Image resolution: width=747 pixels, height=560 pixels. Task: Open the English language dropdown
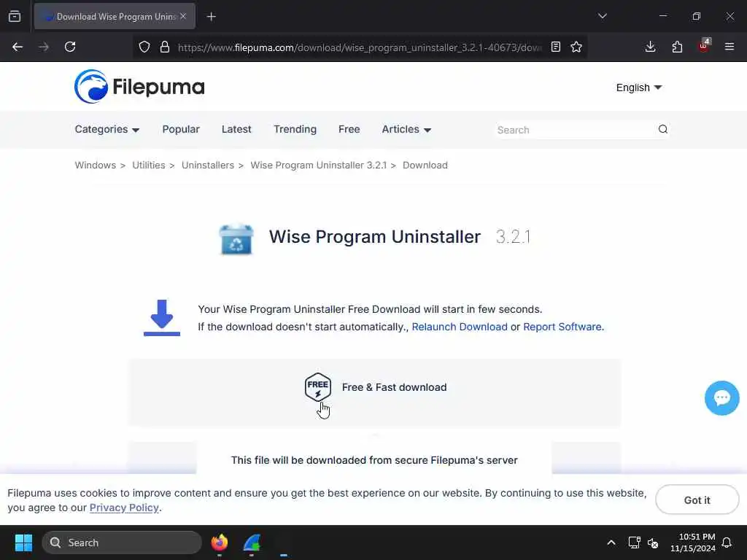[639, 87]
